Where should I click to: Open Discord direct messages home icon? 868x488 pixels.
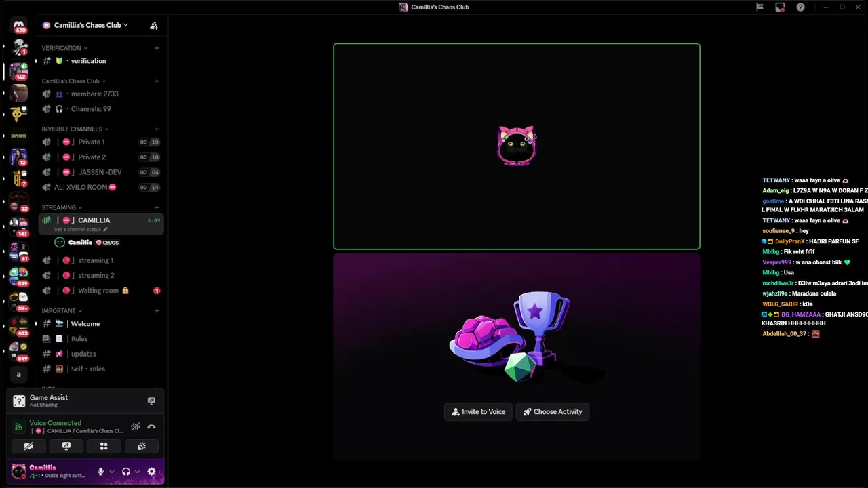[19, 25]
